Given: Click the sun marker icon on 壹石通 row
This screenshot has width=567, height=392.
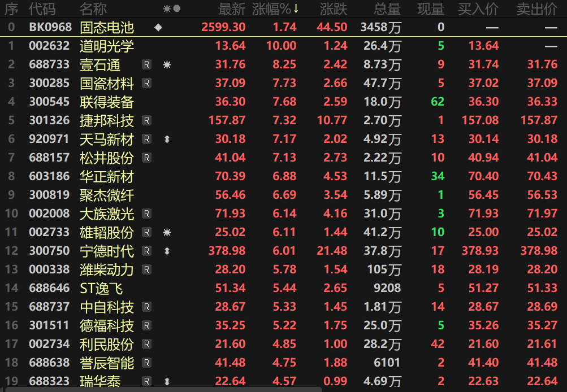Looking at the screenshot, I should tap(167, 64).
